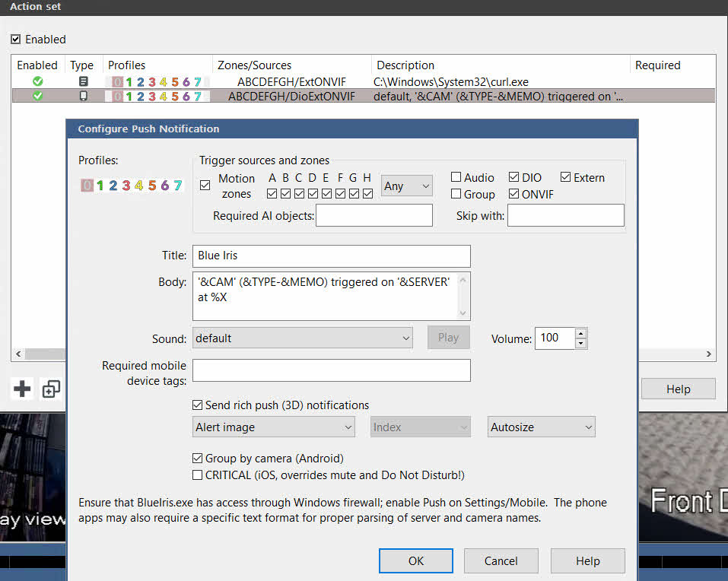Uncheck motion zone C
728x581 pixels.
click(299, 193)
